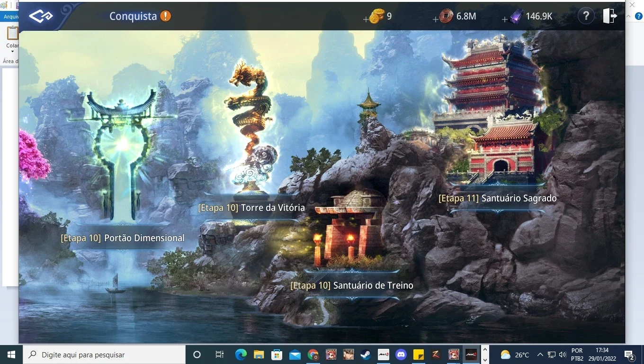644x364 pixels.
Task: Click Colar paste button in background window
Action: pos(12,39)
